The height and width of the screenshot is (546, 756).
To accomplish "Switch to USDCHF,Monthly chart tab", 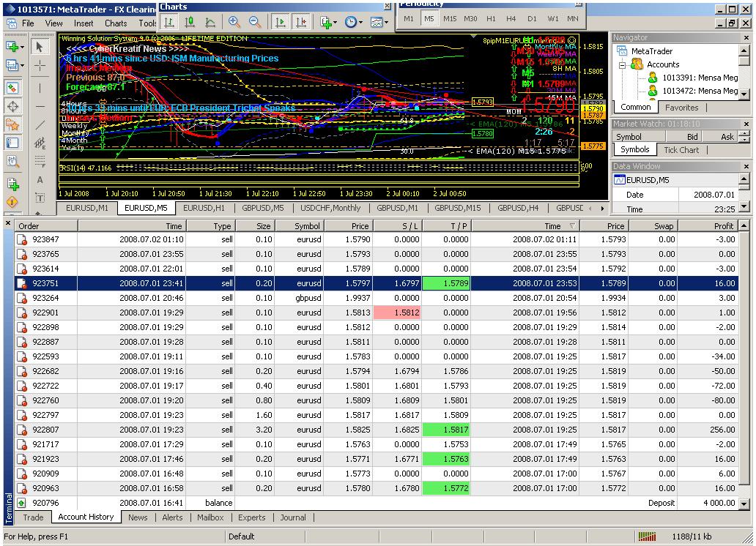I will [x=330, y=208].
